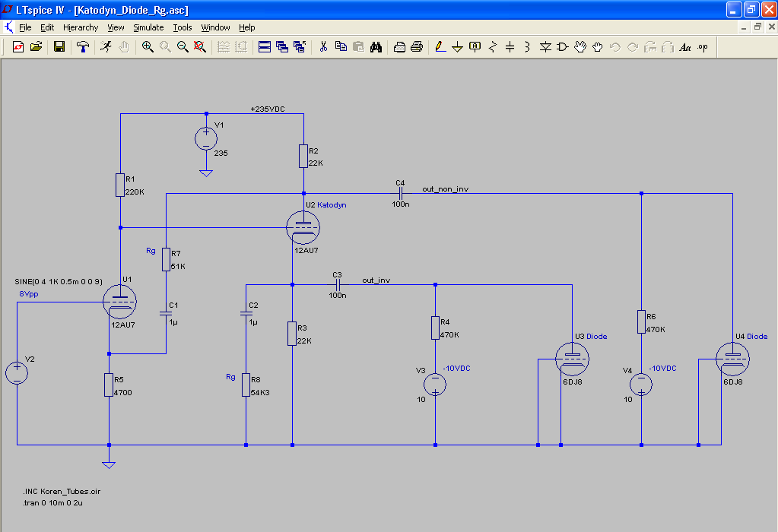Tile windows using toolbar icon

[x=265, y=47]
